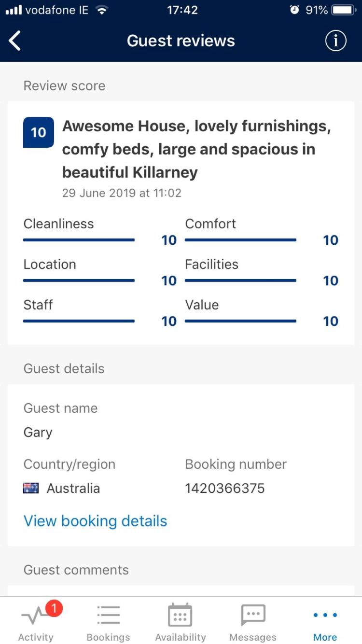
Task: Open the Availability calendar icon
Action: 180,615
